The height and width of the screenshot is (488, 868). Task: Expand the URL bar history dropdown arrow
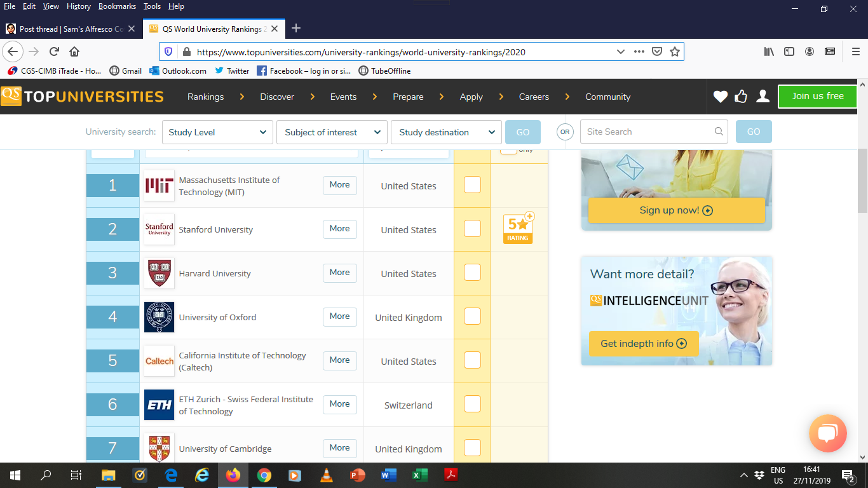621,51
